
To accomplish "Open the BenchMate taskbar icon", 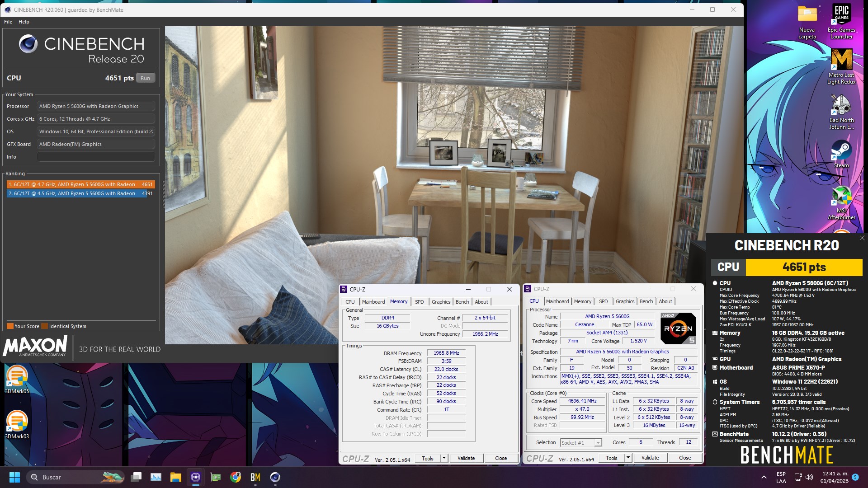I will coord(255,477).
